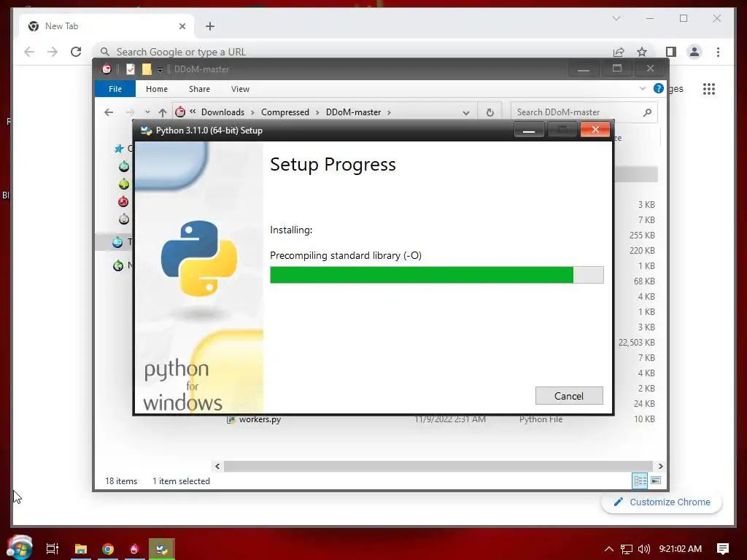Select workers.py file in Explorer

[260, 419]
